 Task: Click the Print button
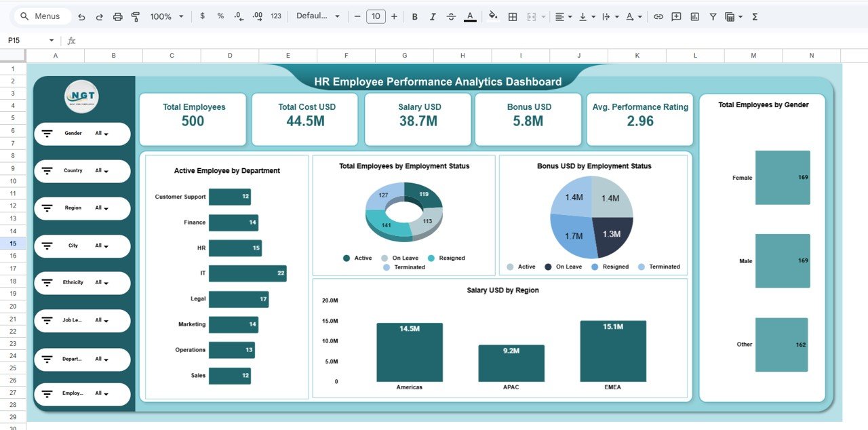(117, 16)
